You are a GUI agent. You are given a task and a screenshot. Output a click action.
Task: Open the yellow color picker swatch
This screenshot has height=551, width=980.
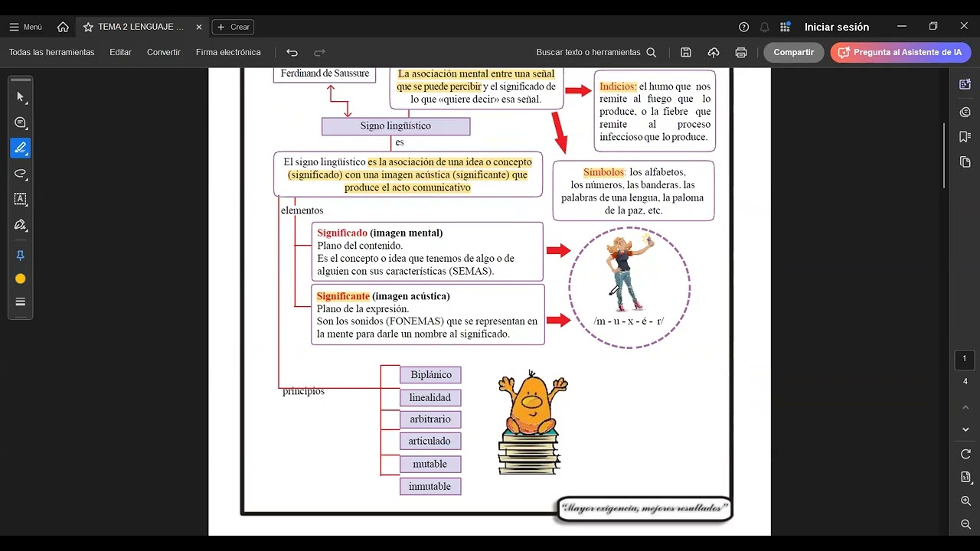(21, 279)
